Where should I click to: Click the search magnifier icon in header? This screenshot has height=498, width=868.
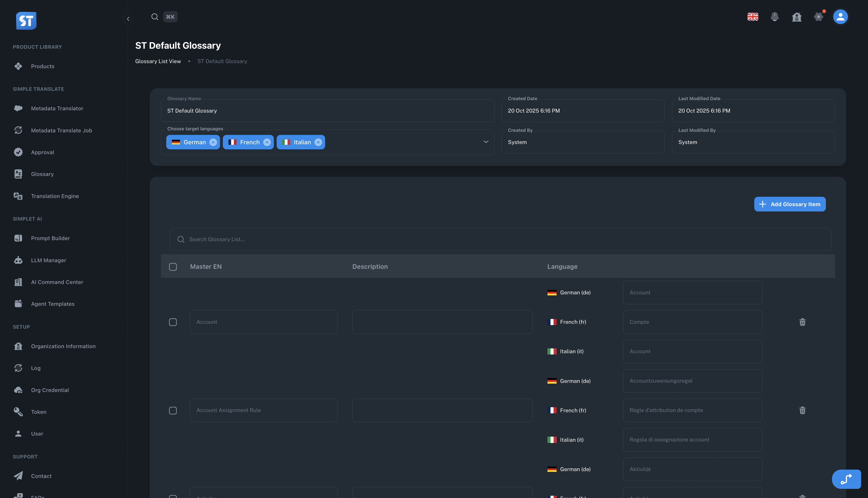(155, 17)
